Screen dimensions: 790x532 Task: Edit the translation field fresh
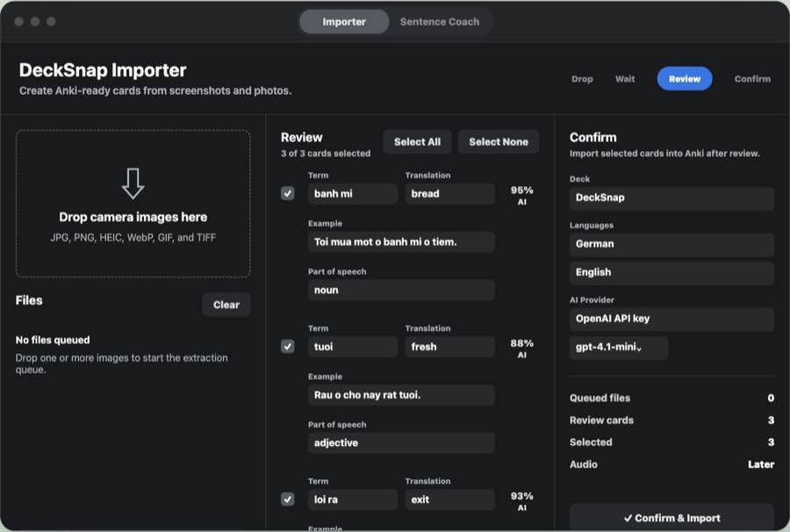pyautogui.click(x=450, y=347)
